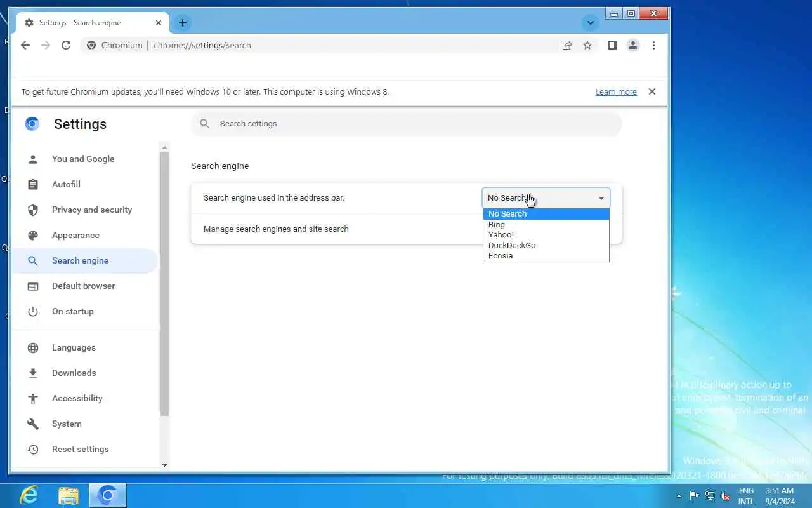The width and height of the screenshot is (812, 508).
Task: Click the accessibility figure icon
Action: click(x=33, y=398)
